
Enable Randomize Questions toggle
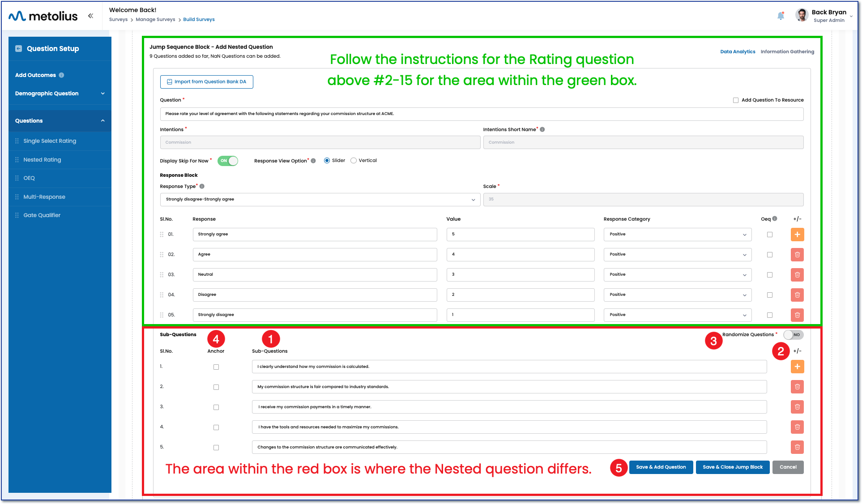pyautogui.click(x=793, y=335)
